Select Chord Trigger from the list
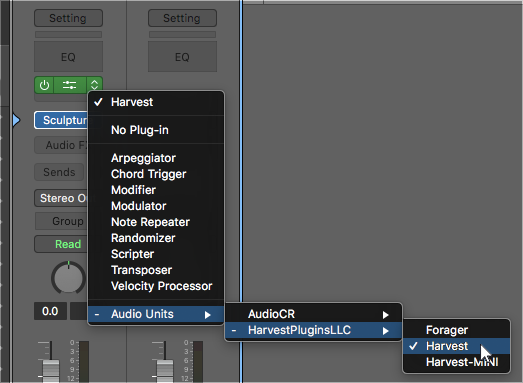Screen dimensions: 523x383 click(x=148, y=174)
